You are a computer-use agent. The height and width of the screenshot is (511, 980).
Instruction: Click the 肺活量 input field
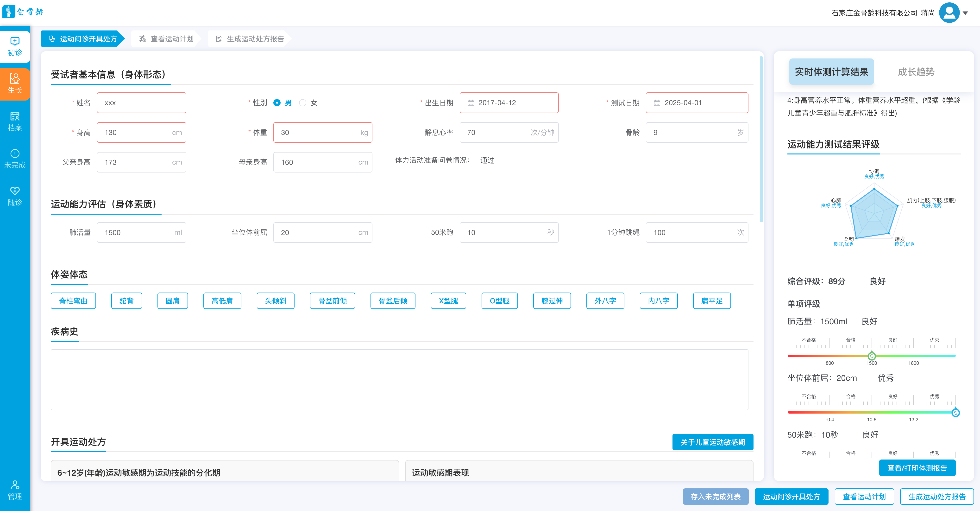click(x=142, y=233)
